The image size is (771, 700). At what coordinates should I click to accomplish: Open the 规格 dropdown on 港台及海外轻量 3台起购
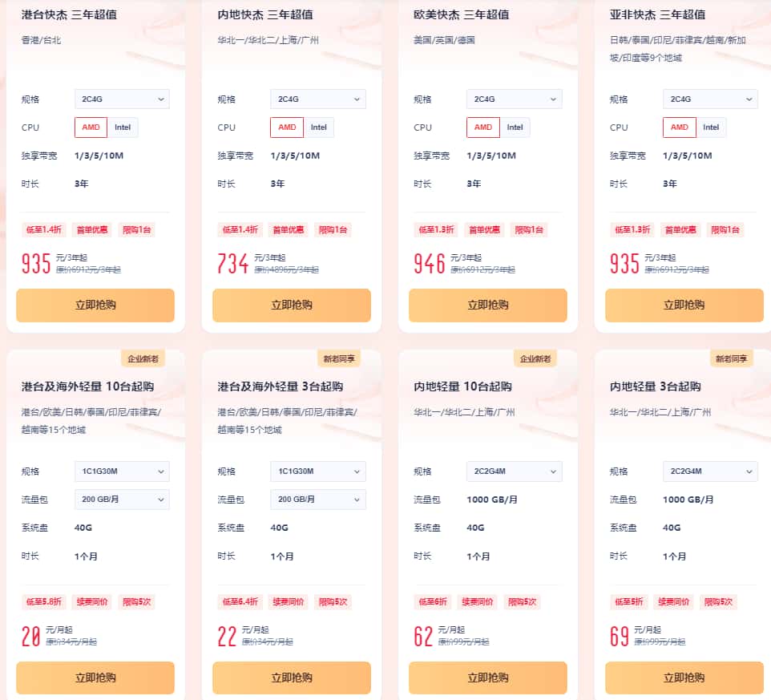click(x=318, y=471)
